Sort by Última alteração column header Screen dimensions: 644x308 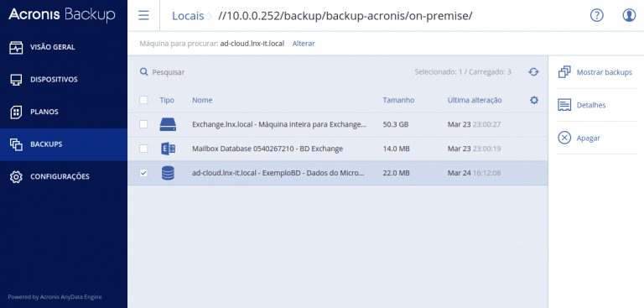[x=475, y=100]
